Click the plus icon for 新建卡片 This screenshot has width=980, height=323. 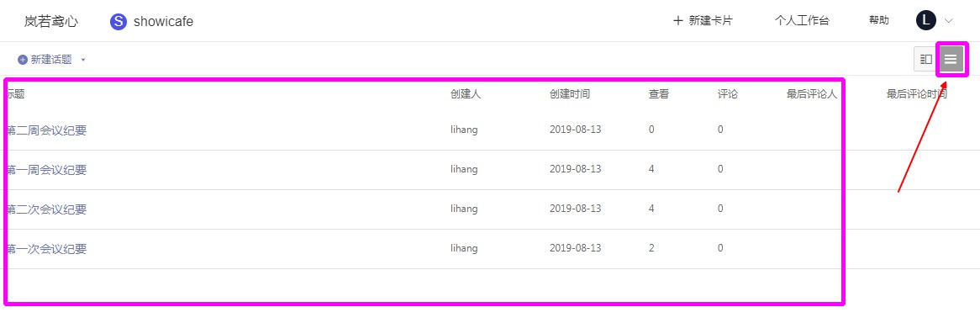tap(678, 21)
